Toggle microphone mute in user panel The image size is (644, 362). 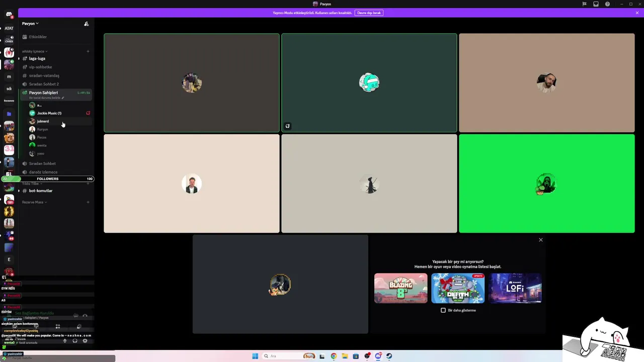click(x=64, y=341)
